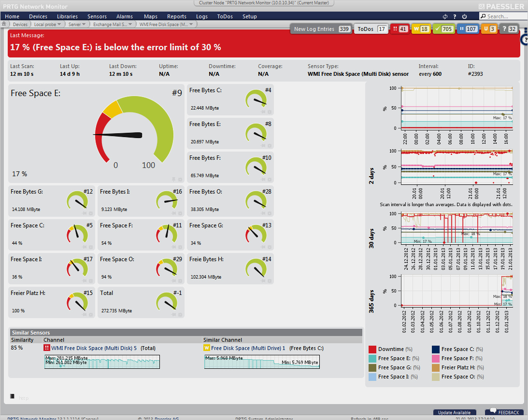The image size is (528, 420).
Task: Click the refresh arrows icon in the top bar
Action: (445, 16)
